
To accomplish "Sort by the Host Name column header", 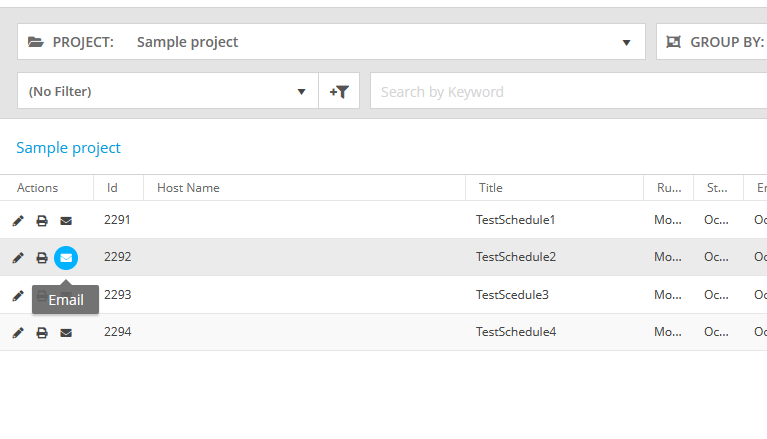I will click(x=188, y=188).
